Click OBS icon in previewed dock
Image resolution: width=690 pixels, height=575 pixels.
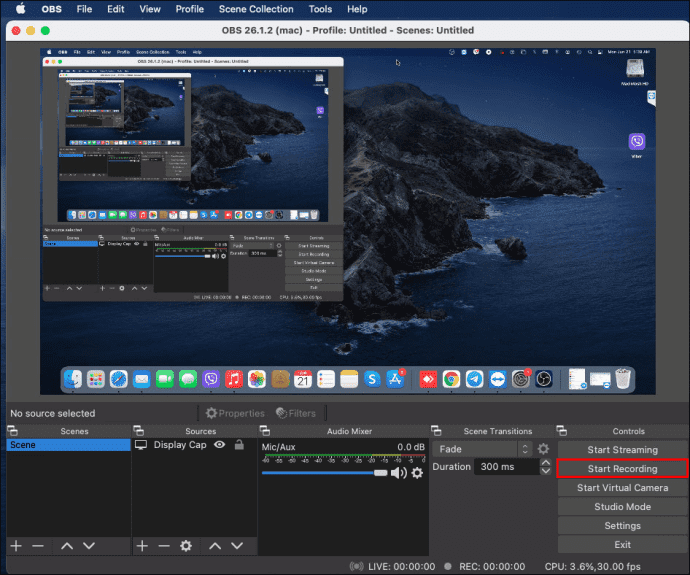[x=543, y=379]
